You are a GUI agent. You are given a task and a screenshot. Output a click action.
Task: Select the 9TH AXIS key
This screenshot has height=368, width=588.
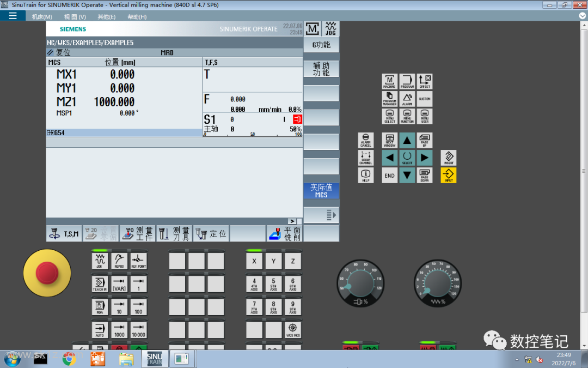293,307
